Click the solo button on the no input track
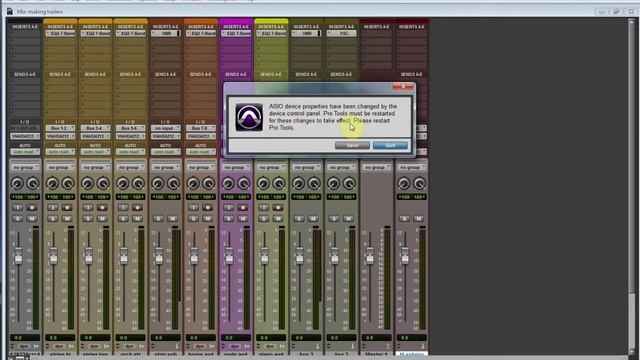Image resolution: width=640 pixels, height=360 pixels. pos(158,219)
